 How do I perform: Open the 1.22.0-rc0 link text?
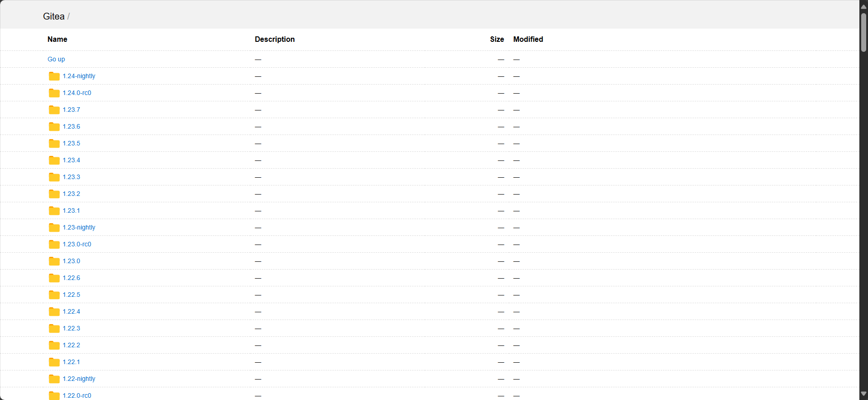pyautogui.click(x=77, y=395)
